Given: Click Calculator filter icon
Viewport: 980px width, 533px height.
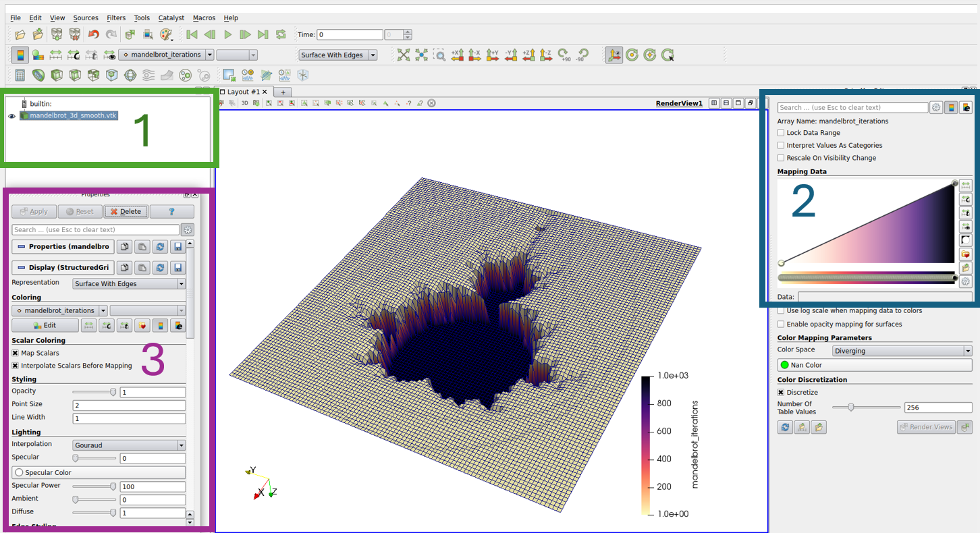Looking at the screenshot, I should click(20, 75).
